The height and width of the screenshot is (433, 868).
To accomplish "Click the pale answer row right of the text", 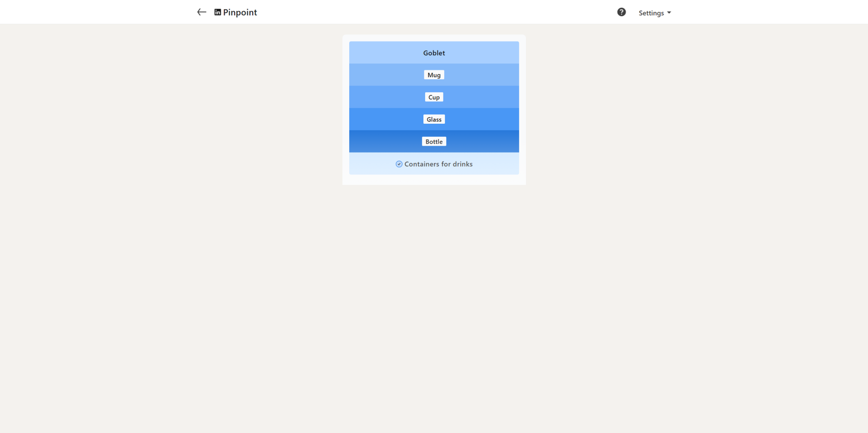I will [x=496, y=164].
